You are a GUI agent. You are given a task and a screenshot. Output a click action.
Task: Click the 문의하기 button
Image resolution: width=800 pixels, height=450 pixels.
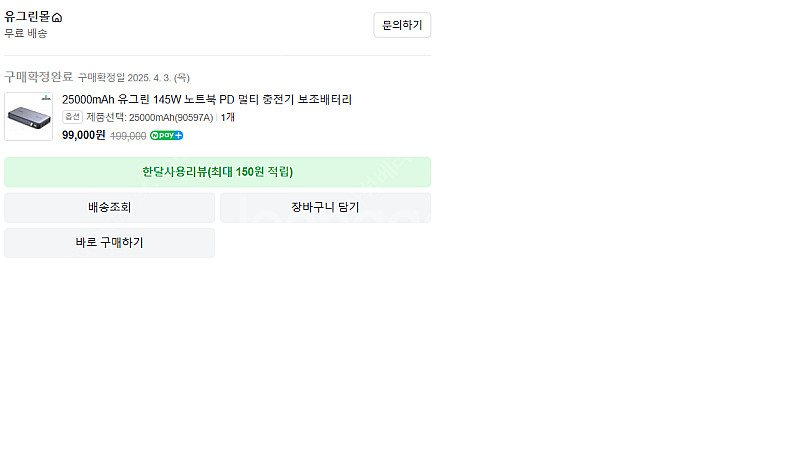click(x=402, y=25)
